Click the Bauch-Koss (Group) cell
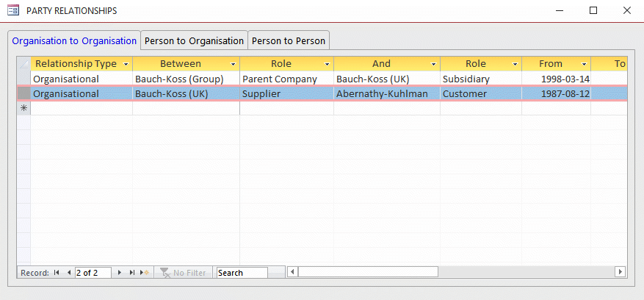The image size is (644, 300). tap(186, 79)
